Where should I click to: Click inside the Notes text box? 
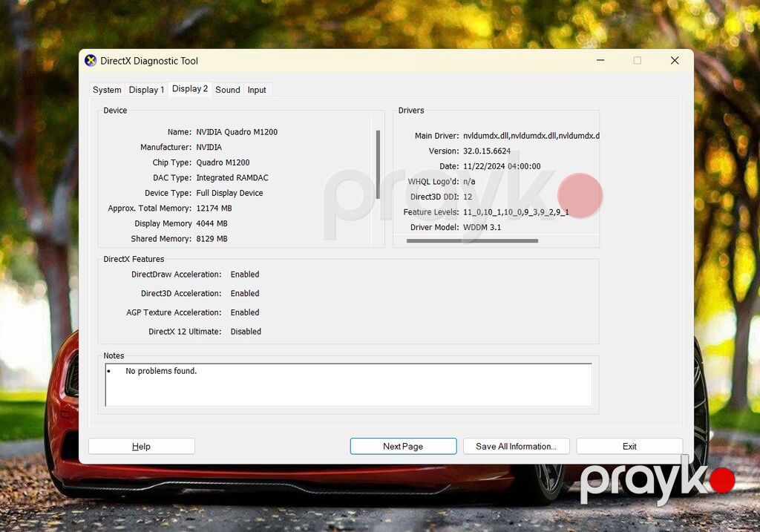point(349,384)
